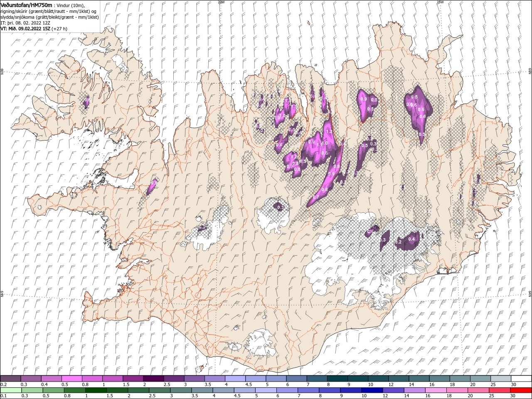The image size is (532, 399).
Task: Pick the upper legend swatch starting at 1.5
Action: [133, 379]
